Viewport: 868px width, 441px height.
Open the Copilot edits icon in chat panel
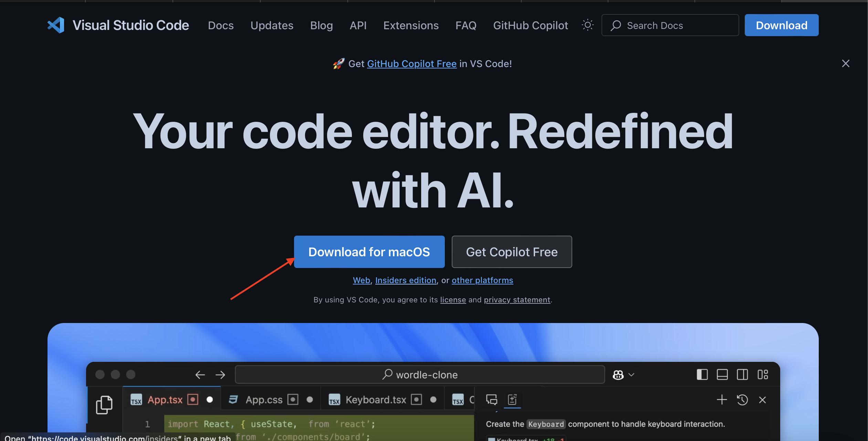(512, 399)
